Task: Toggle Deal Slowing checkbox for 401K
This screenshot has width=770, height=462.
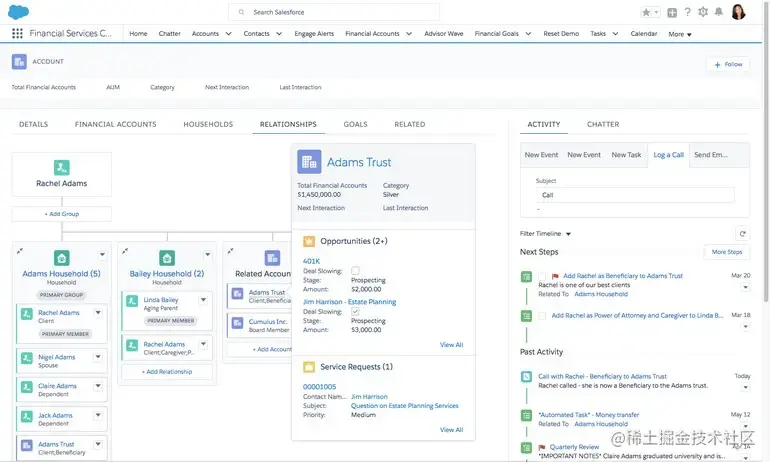Action: 355,271
